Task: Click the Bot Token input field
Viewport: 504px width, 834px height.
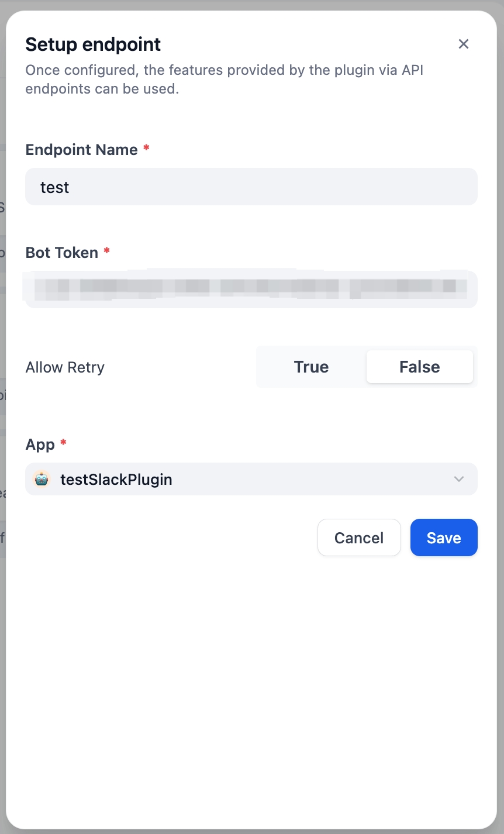Action: (x=251, y=288)
